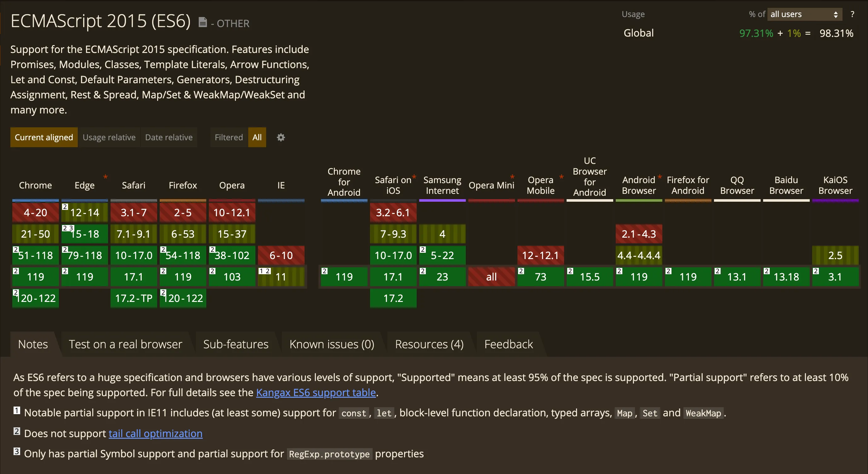
Task: Click Safari 3.1-7 version cell
Action: (134, 212)
